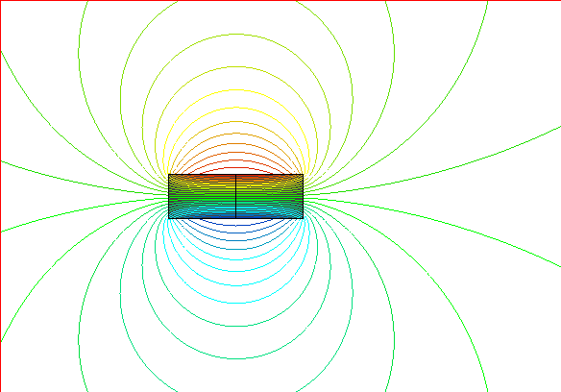Click the bottom-left corner of the magnet
The image size is (561, 392).
(x=169, y=218)
